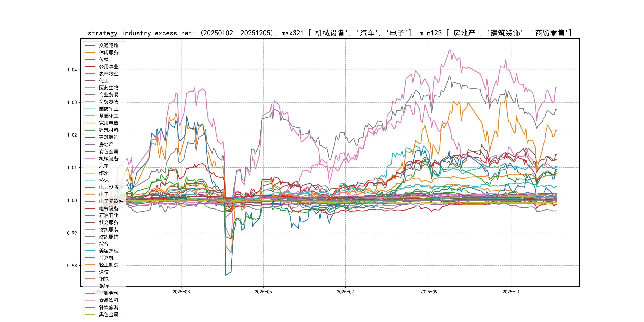
Task: Click the 黑色金属 legend label
Action: (x=109, y=314)
